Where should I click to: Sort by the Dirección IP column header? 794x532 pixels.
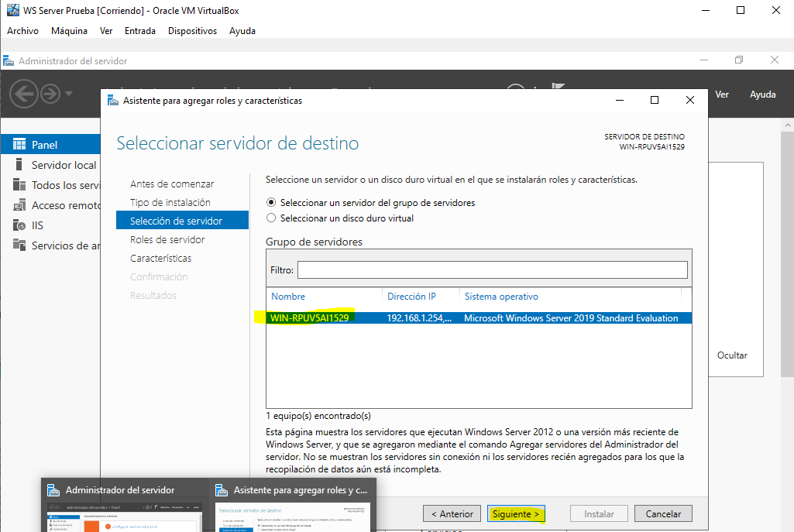tap(411, 297)
